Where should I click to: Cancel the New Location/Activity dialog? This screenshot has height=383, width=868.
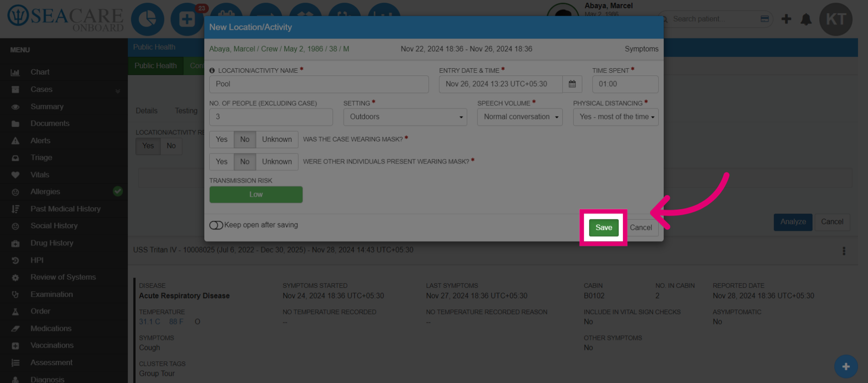click(641, 228)
